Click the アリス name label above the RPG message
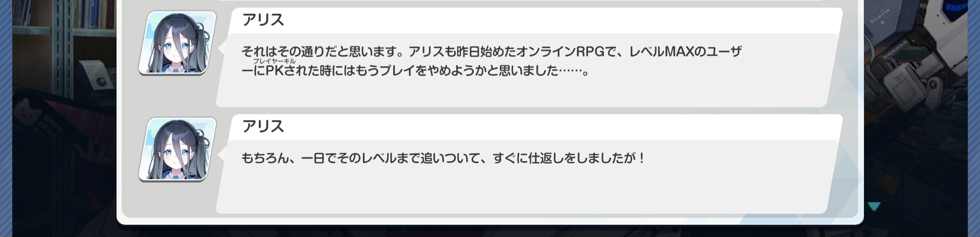Viewport: 980px width, 237px height. click(263, 20)
